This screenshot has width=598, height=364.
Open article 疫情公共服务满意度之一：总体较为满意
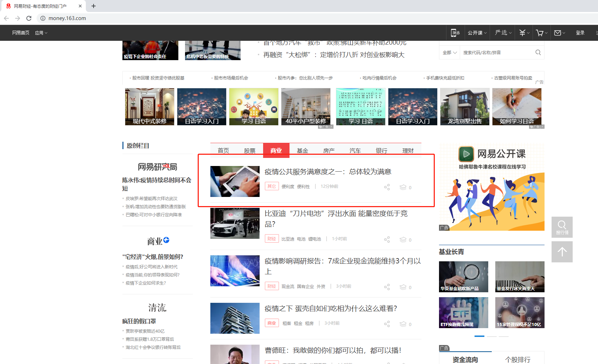(x=328, y=172)
